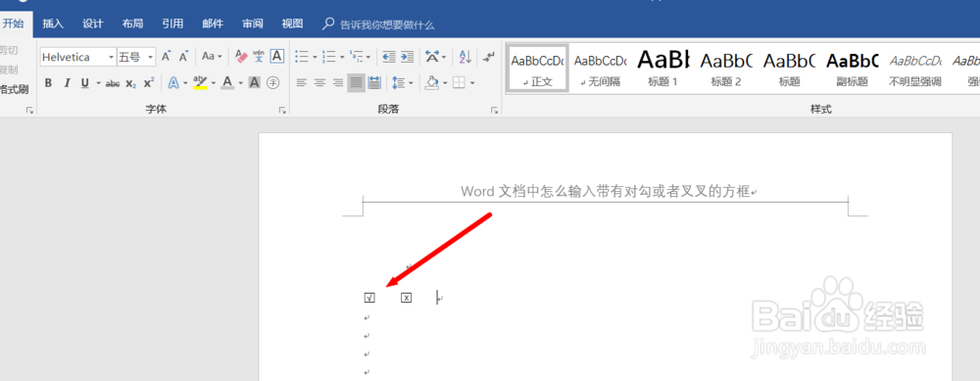Increase paragraph indent

click(407, 57)
